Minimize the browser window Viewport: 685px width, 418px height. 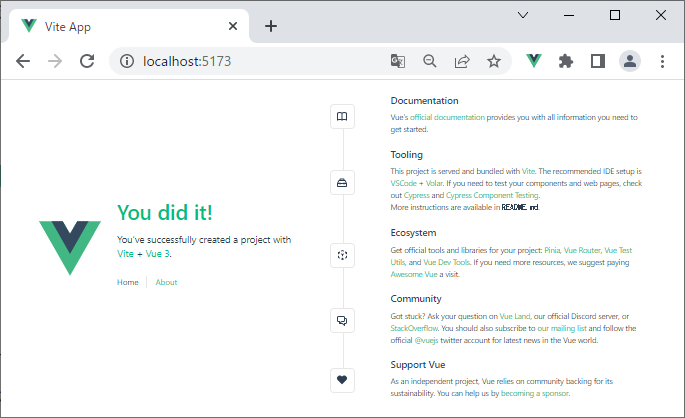click(569, 15)
